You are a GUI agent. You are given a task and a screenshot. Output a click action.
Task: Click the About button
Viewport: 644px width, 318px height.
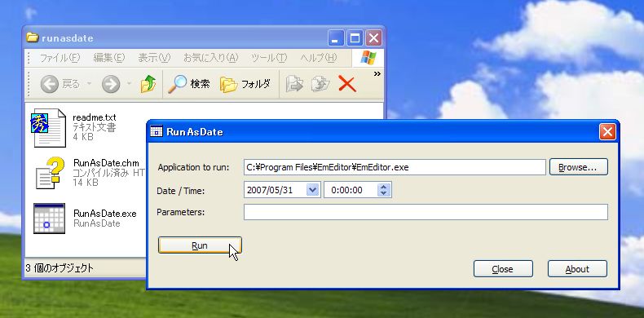pos(577,269)
